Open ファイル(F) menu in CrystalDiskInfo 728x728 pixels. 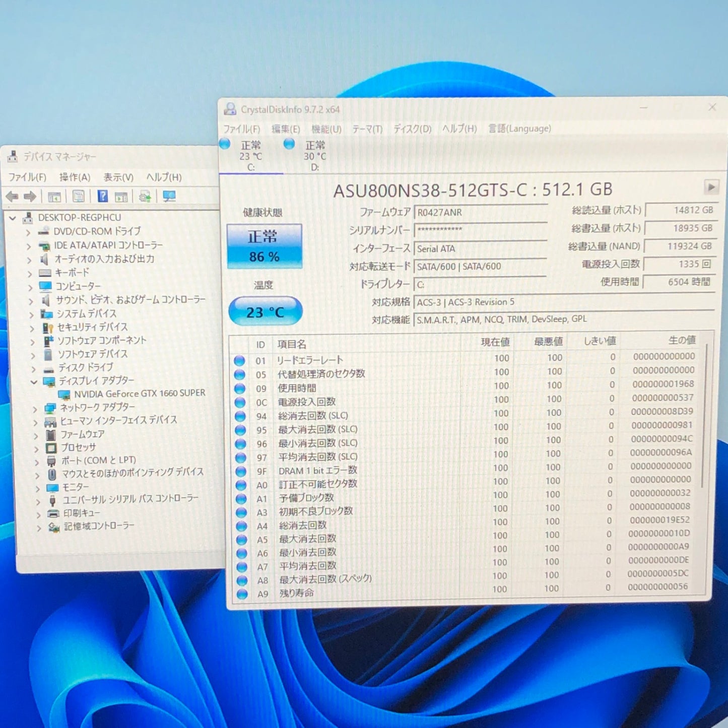pos(242,129)
